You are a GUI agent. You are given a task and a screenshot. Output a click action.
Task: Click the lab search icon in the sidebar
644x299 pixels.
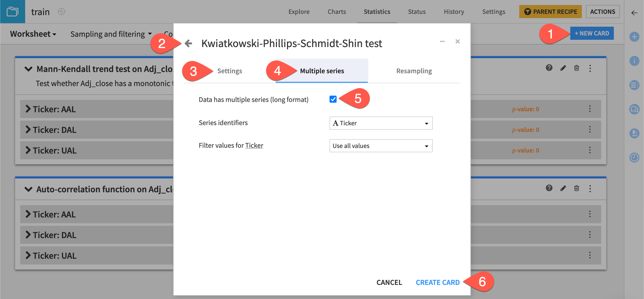tap(634, 133)
